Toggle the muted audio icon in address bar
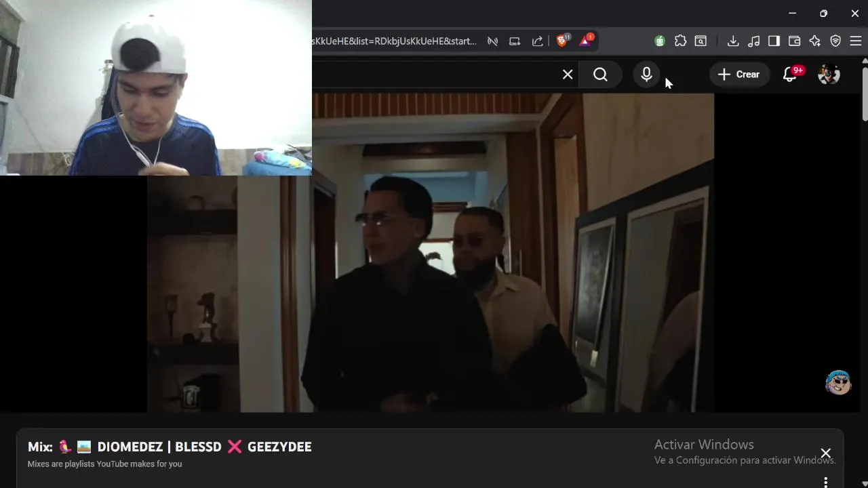 coord(493,41)
